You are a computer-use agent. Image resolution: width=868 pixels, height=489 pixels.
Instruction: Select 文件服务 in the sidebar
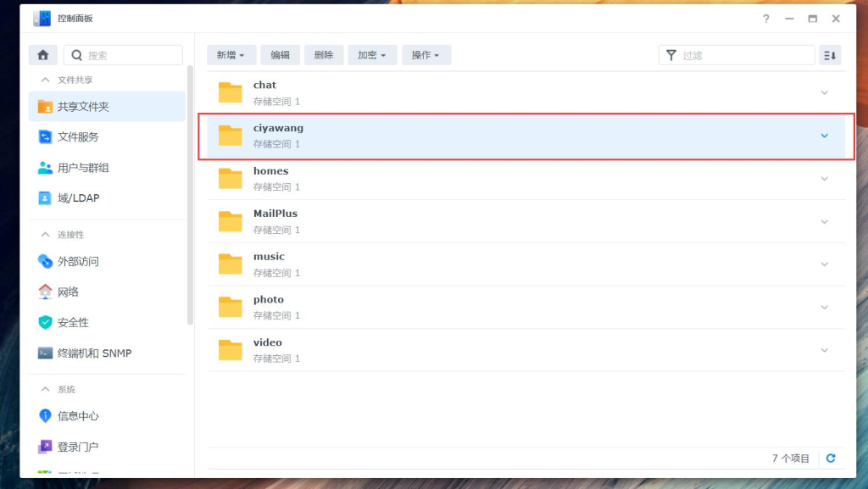click(x=77, y=136)
